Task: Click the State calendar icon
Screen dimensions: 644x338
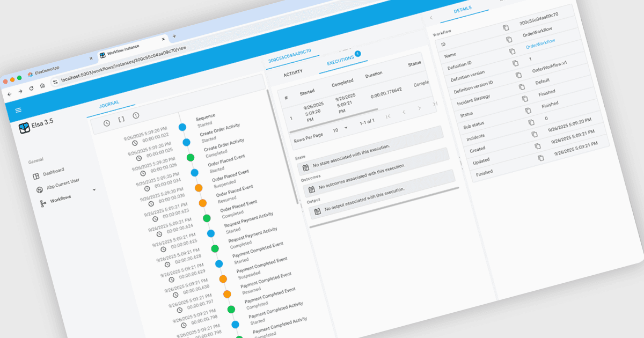Action: pyautogui.click(x=306, y=168)
